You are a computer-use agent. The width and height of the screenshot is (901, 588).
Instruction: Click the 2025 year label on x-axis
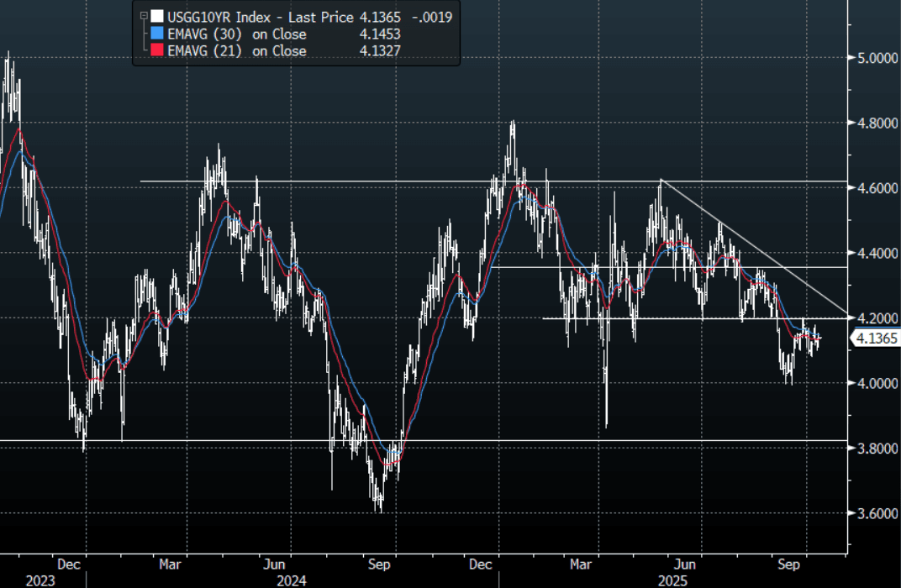[x=675, y=580]
